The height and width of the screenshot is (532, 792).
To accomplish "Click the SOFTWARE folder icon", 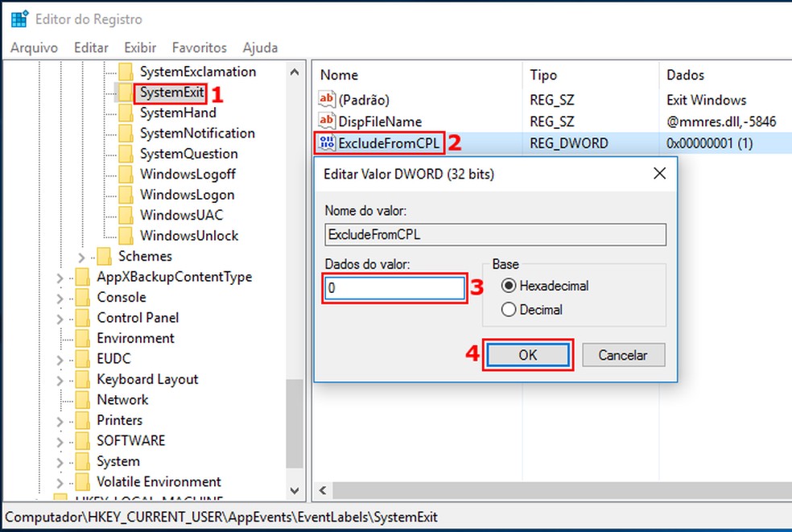I will coord(82,440).
